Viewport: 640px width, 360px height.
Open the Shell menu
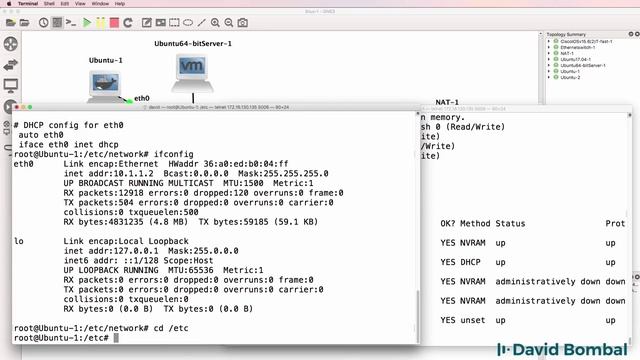49,4
